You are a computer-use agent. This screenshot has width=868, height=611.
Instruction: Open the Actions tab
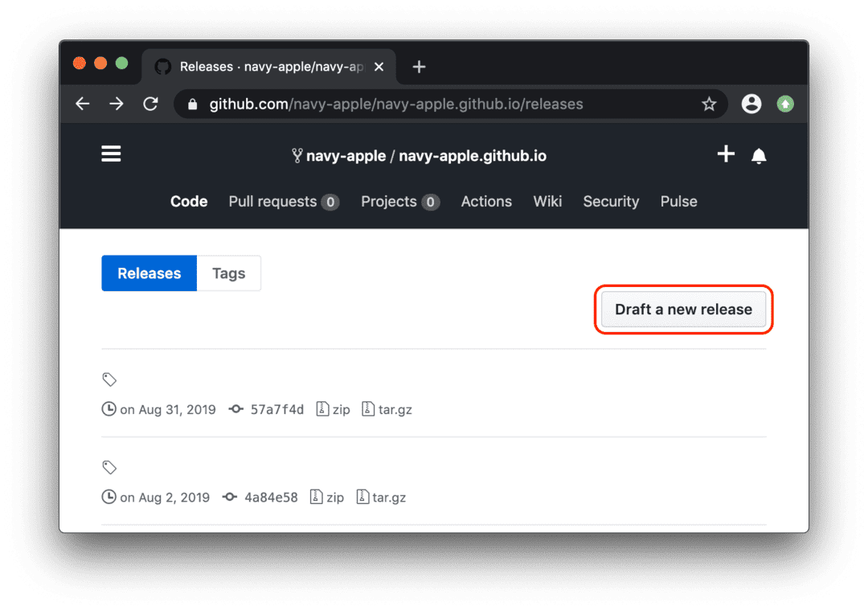tap(486, 202)
